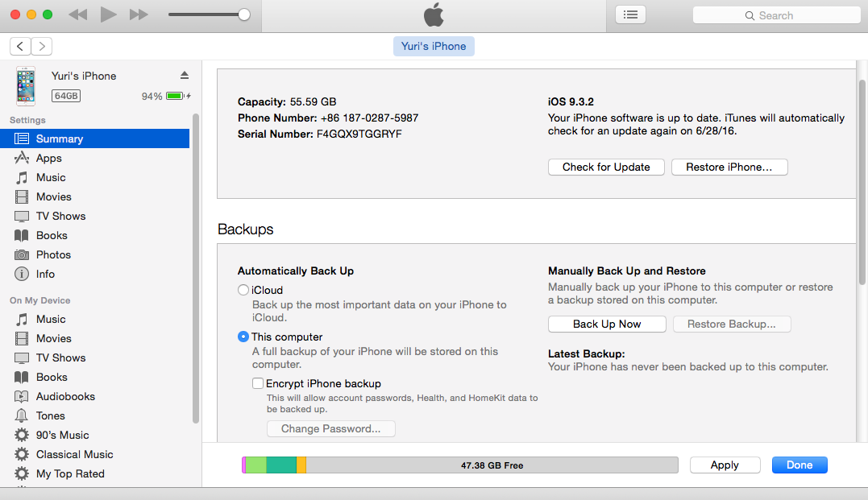Click the Search field
The width and height of the screenshot is (868, 500).
(776, 15)
